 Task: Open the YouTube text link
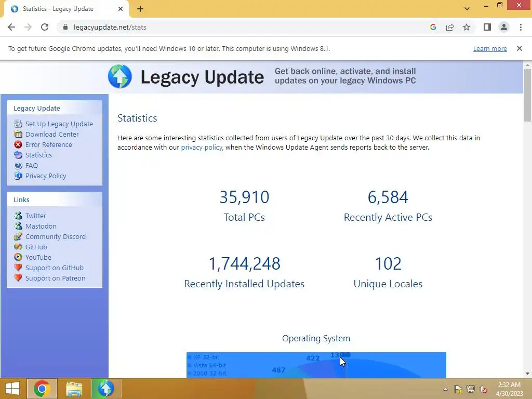pyautogui.click(x=38, y=257)
